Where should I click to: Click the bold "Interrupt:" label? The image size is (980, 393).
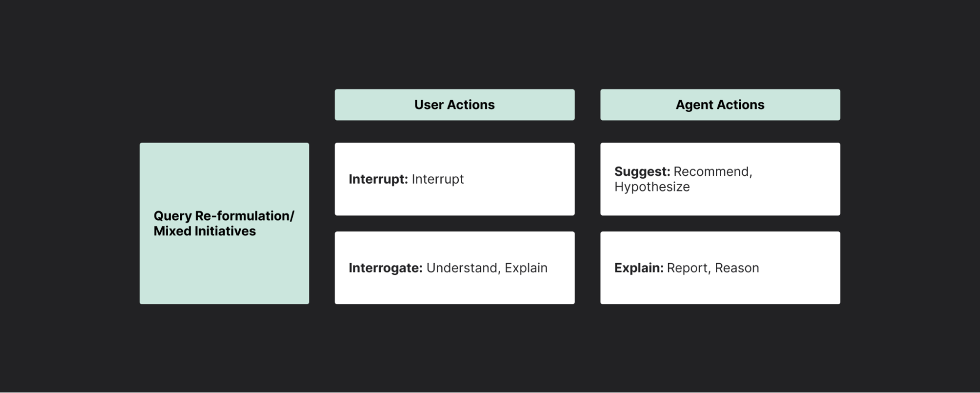point(378,179)
